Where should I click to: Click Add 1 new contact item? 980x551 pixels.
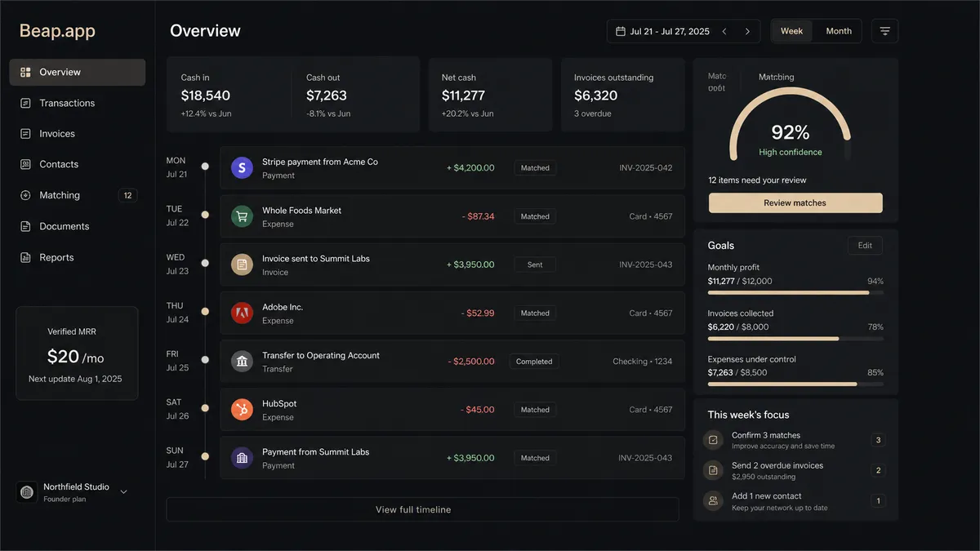tap(794, 500)
